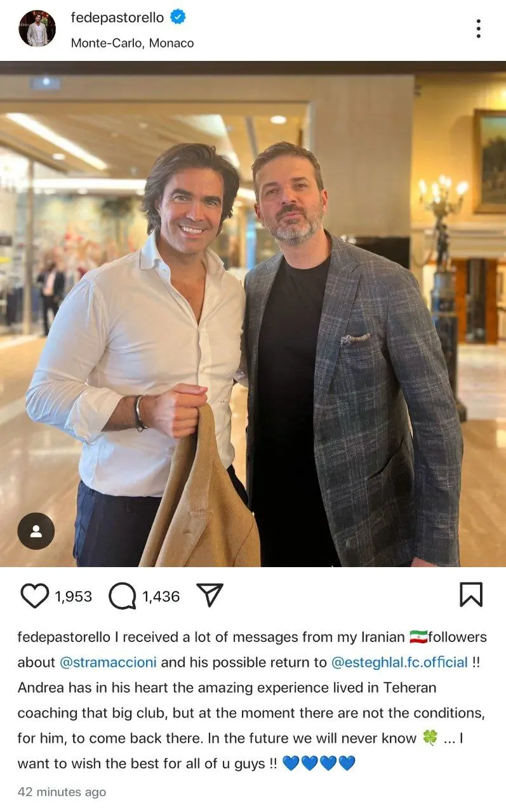506x812 pixels.
Task: Tap the four-leaf clover emoji
Action: point(430,738)
